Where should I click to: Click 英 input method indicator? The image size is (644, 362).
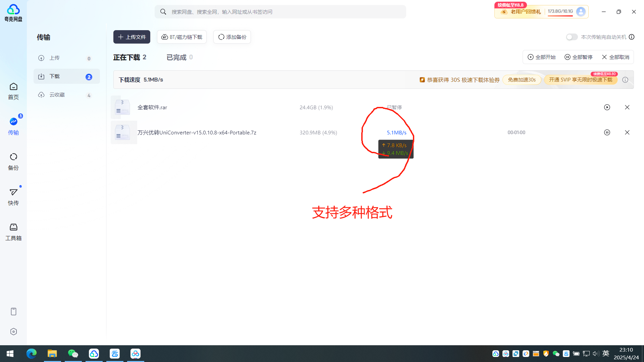click(606, 353)
